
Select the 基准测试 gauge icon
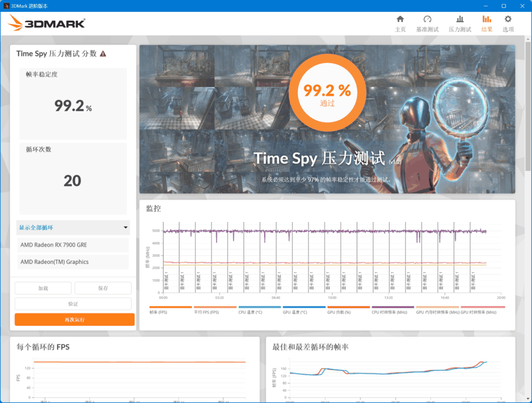427,22
